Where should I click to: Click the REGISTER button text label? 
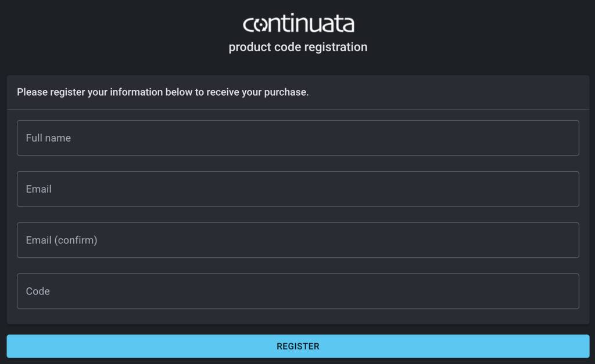pyautogui.click(x=297, y=346)
